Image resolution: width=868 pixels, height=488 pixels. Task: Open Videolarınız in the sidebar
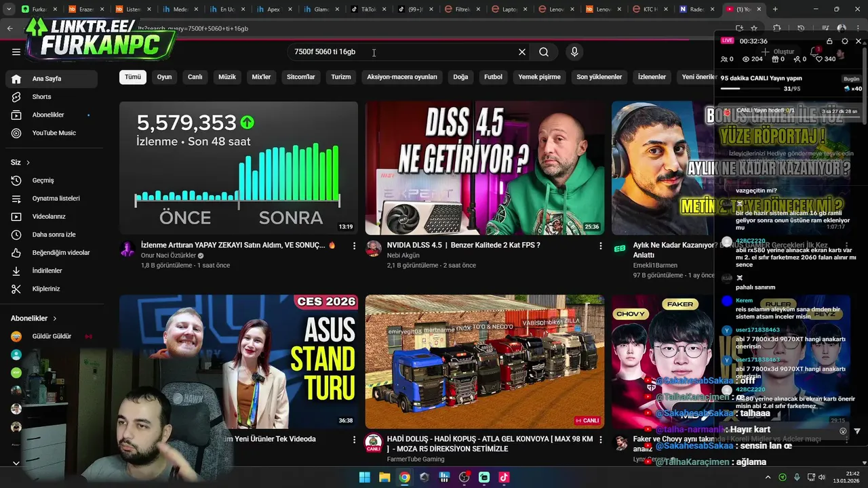pos(52,216)
